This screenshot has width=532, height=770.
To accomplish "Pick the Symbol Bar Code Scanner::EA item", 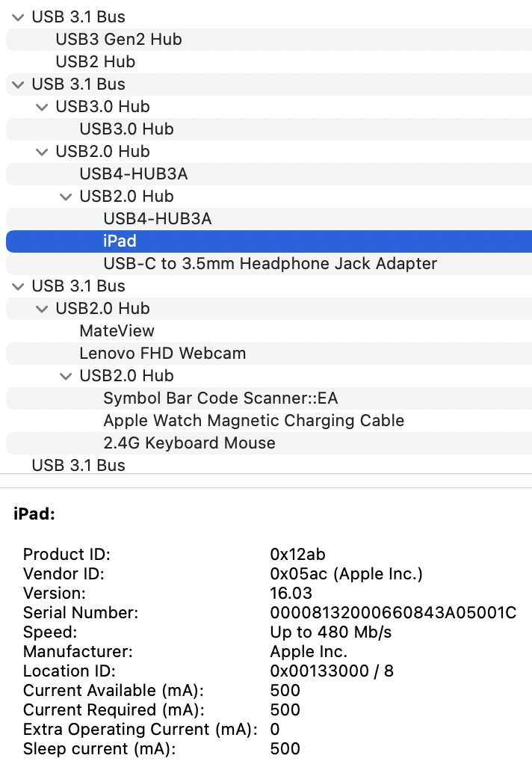I will coord(220,398).
